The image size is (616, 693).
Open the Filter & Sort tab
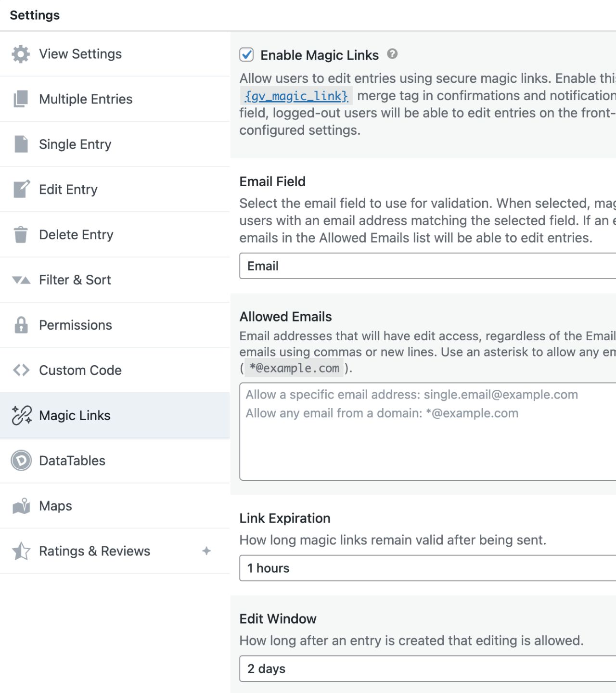75,280
